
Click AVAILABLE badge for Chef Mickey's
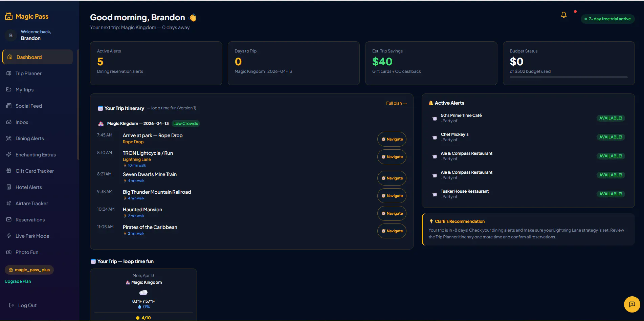[610, 137]
